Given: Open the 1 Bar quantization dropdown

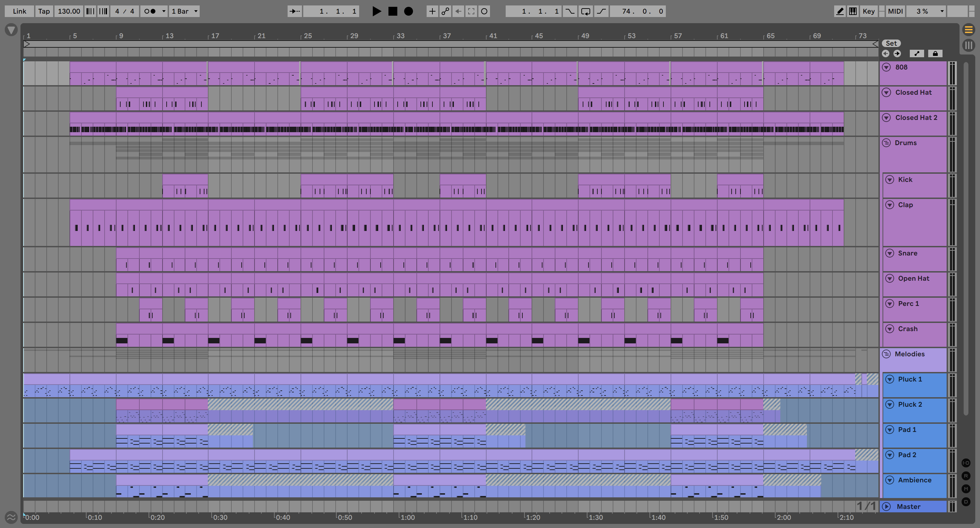Looking at the screenshot, I should pos(184,11).
